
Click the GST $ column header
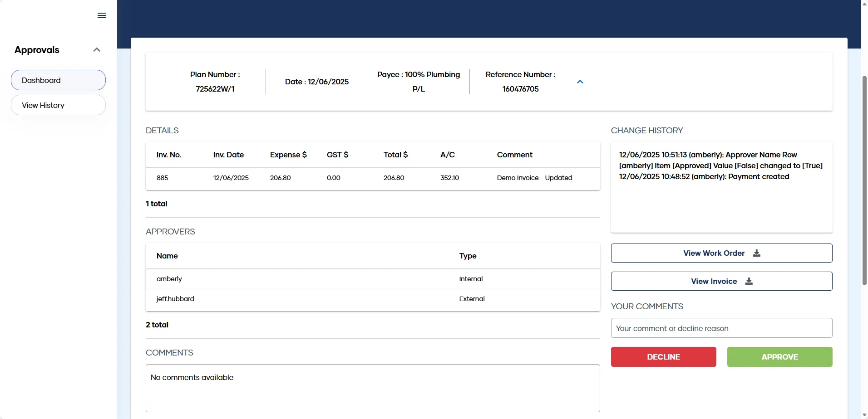click(337, 155)
